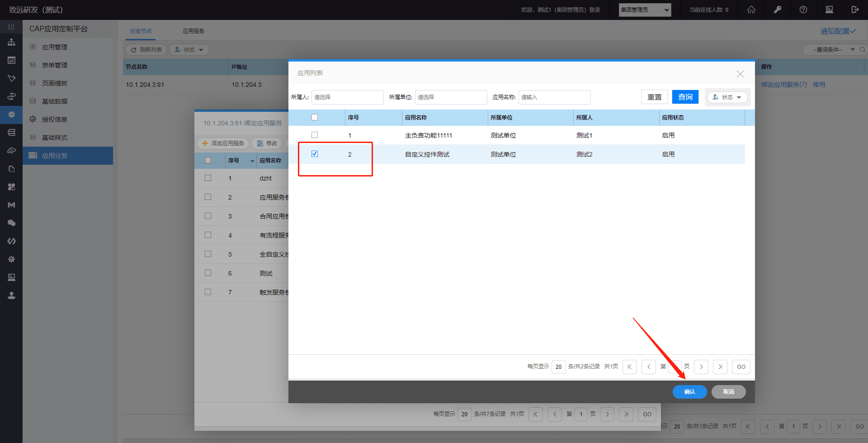This screenshot has height=443, width=868.
Task: Select 应用分发 in the side menu
Action: [x=68, y=156]
